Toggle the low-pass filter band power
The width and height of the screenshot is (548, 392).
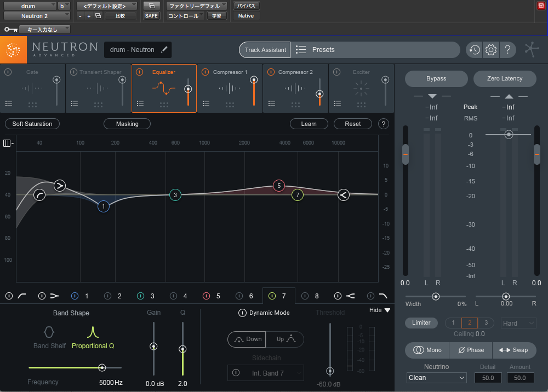(x=370, y=296)
